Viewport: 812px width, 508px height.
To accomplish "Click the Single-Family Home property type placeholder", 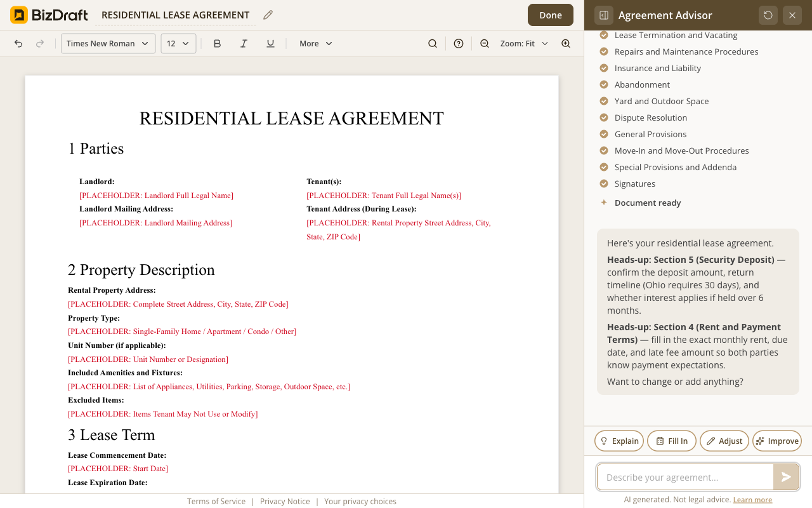I will 182,331.
